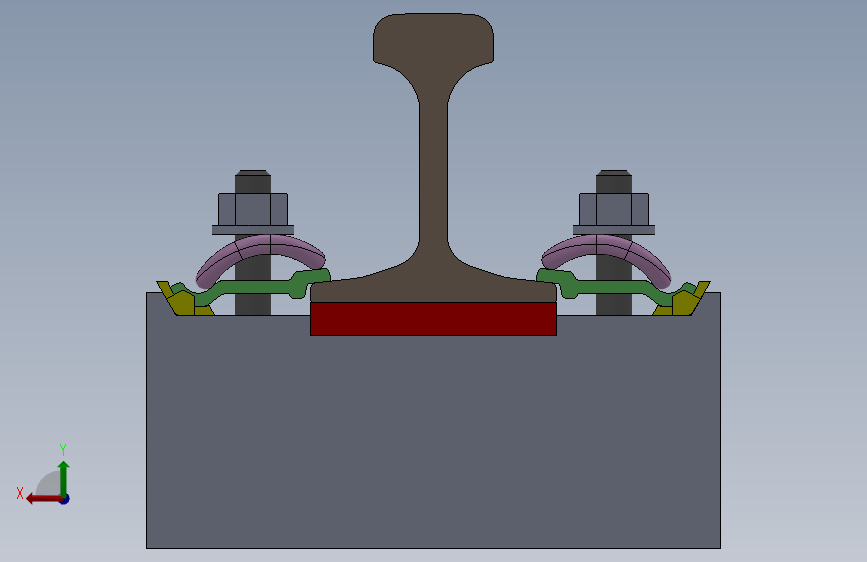This screenshot has width=867, height=562.
Task: Select the right green insulator plate
Action: pos(613,287)
